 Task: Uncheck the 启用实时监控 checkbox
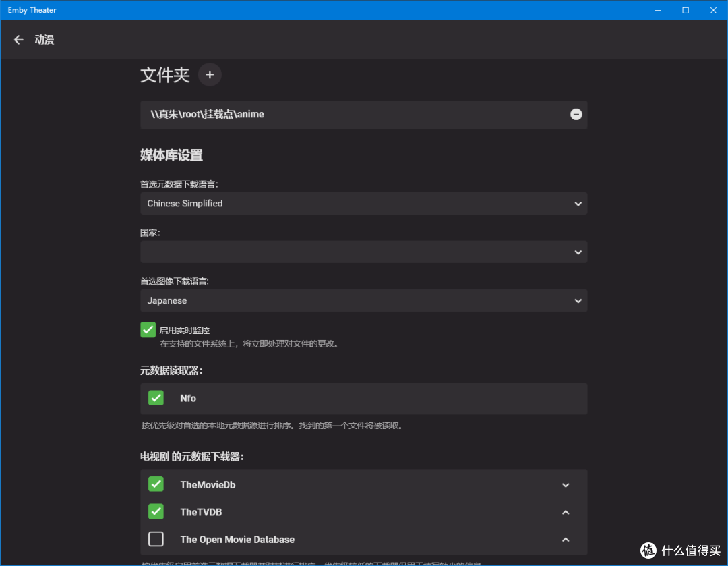pos(148,329)
